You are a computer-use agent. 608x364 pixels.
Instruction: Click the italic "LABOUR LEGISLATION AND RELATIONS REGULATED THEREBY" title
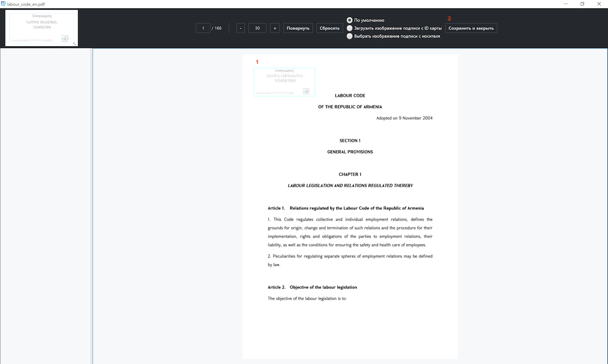pyautogui.click(x=350, y=186)
